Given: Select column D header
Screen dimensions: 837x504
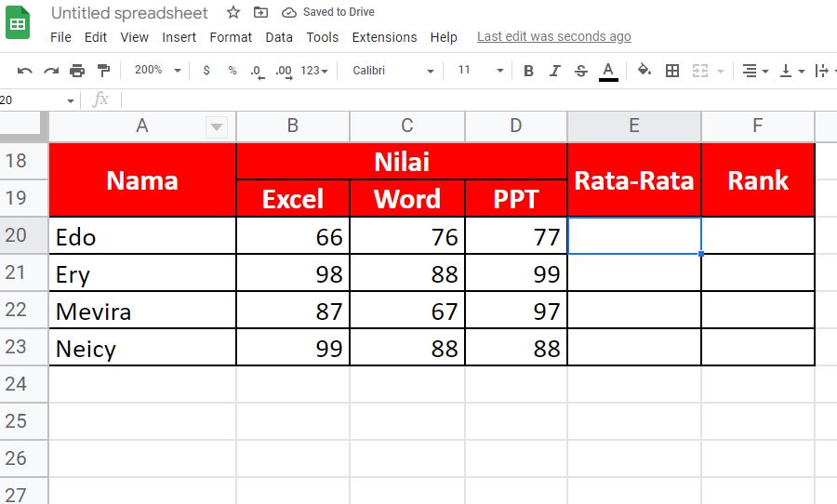Looking at the screenshot, I should [x=515, y=126].
